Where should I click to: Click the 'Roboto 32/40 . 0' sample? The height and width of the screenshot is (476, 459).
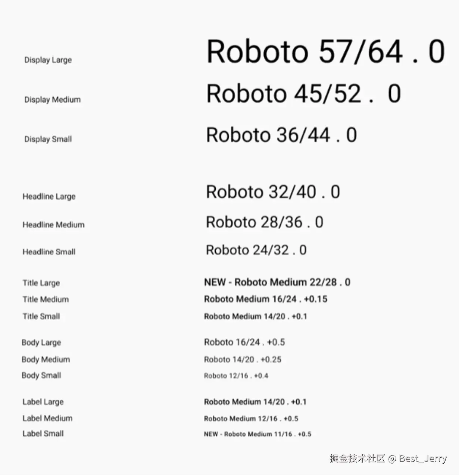273,192
